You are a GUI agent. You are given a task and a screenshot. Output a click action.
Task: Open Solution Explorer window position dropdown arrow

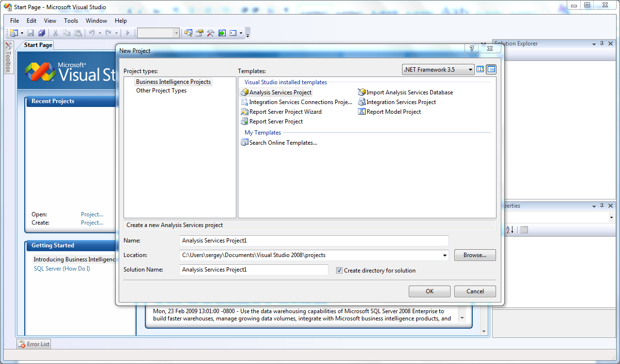[x=594, y=44]
